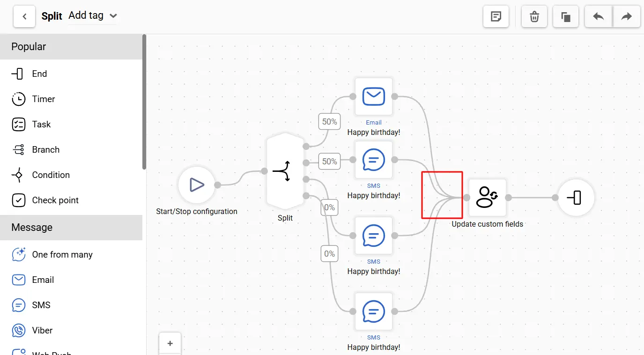The image size is (644, 355).
Task: Click the Start/Stop configuration node
Action: (197, 185)
